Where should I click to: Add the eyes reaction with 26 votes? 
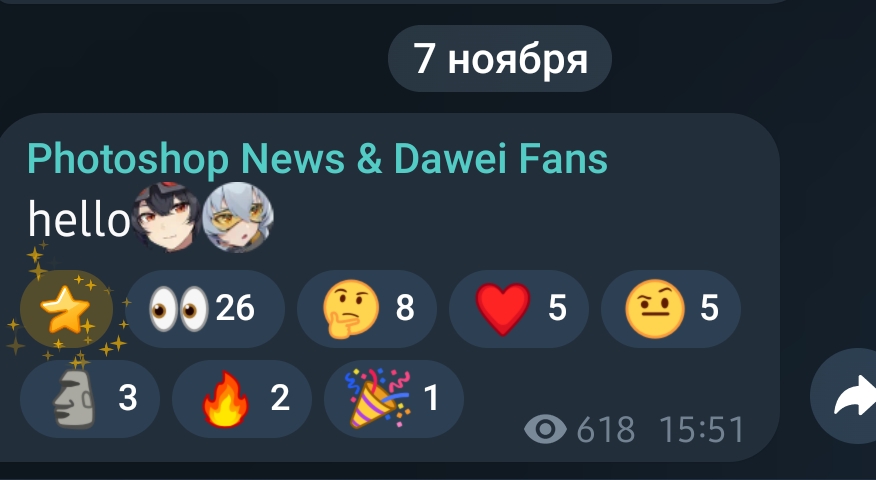tap(204, 309)
